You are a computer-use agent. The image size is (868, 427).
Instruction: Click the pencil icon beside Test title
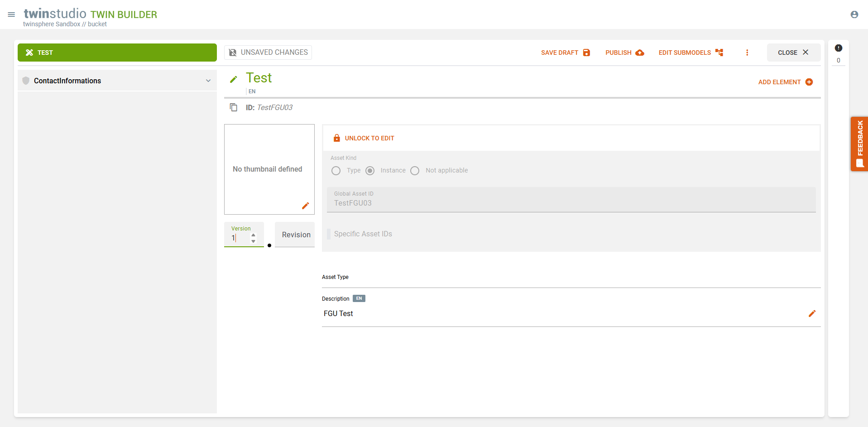click(x=234, y=79)
